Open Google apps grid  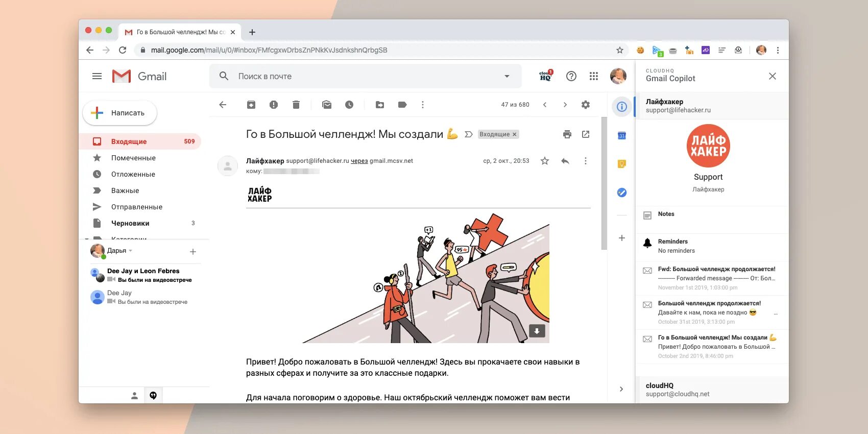point(594,76)
